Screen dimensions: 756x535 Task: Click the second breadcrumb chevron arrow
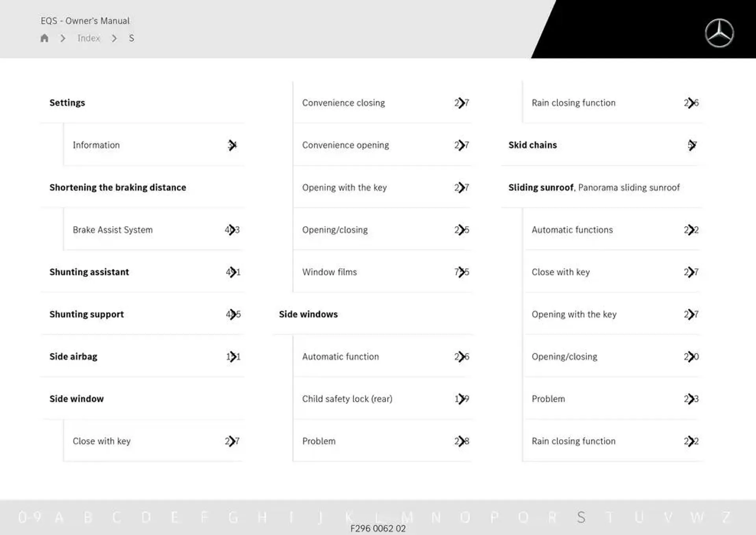(113, 38)
